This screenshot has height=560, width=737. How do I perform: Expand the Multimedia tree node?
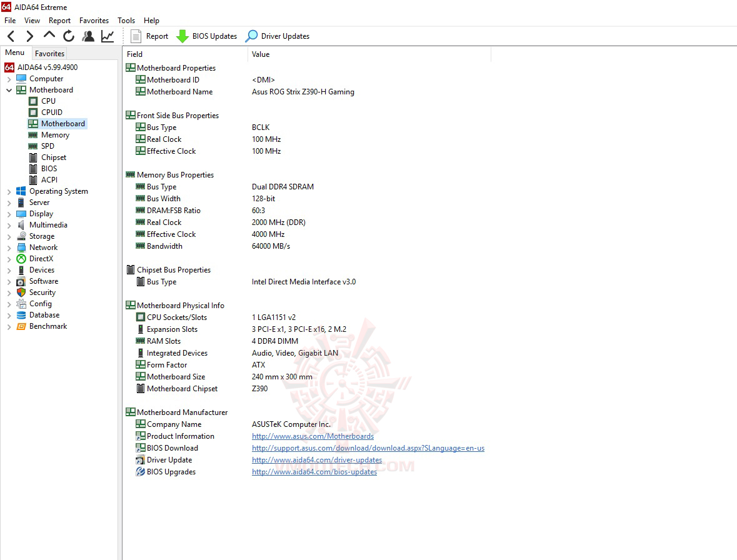tap(9, 226)
